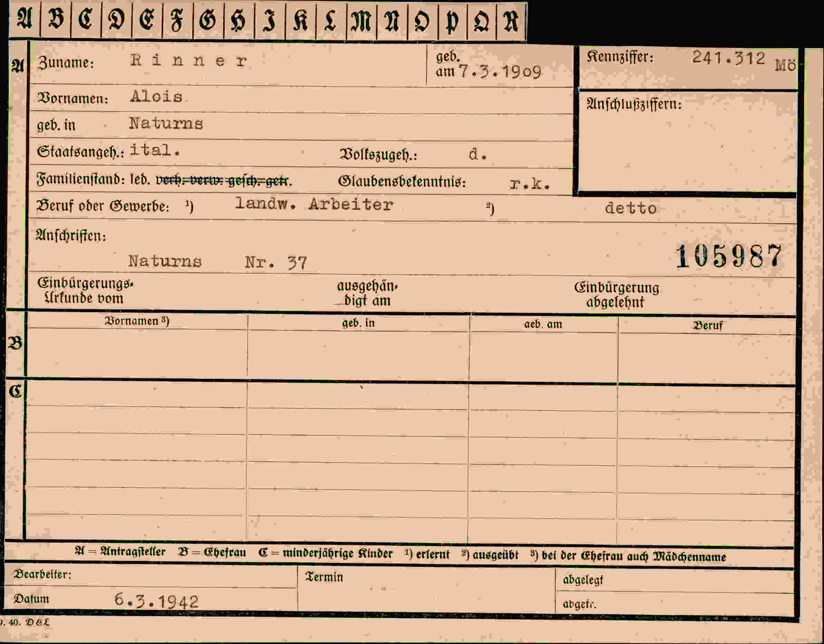
Task: Click the 'Beruf oder Gewerbe:' label
Action: coord(103,206)
